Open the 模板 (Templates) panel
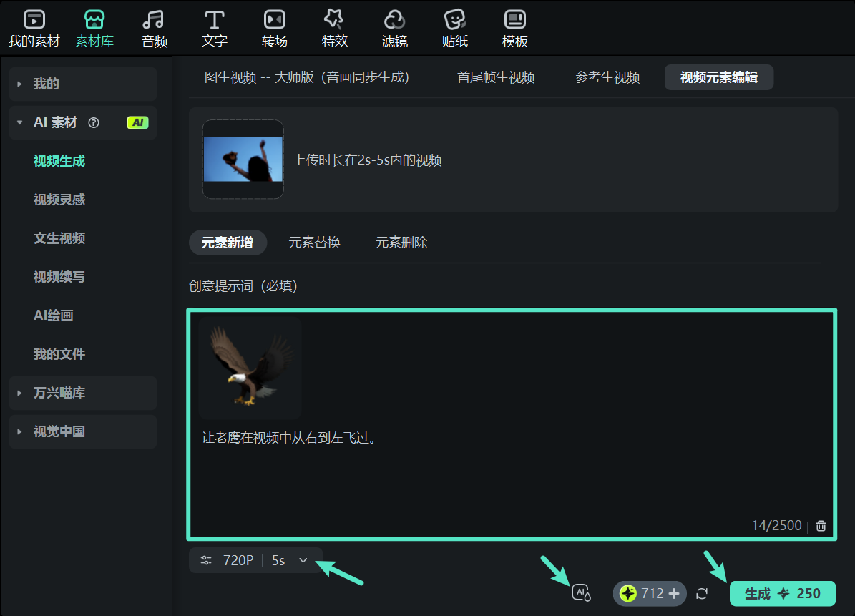This screenshot has width=855, height=616. pos(514,27)
